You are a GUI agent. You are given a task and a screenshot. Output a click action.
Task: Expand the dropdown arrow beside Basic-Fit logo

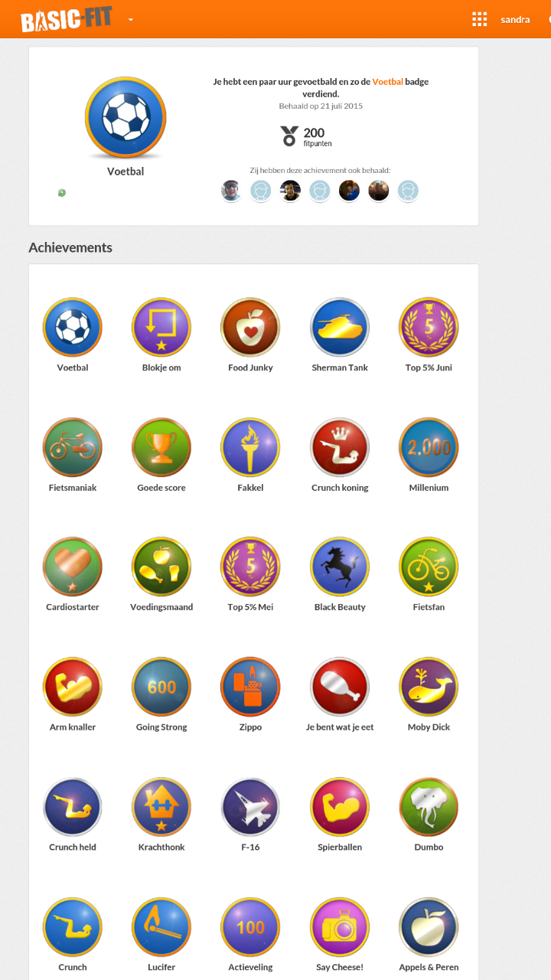(131, 20)
